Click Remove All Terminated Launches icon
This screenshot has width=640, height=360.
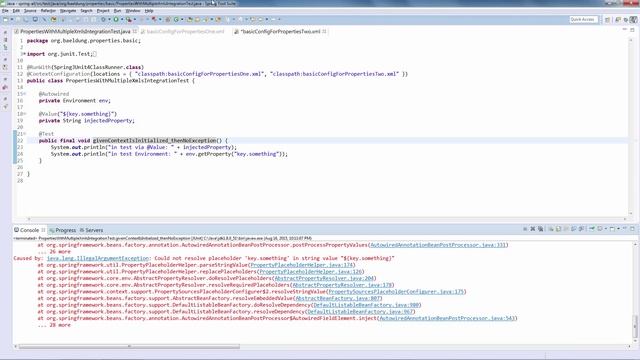540,229
